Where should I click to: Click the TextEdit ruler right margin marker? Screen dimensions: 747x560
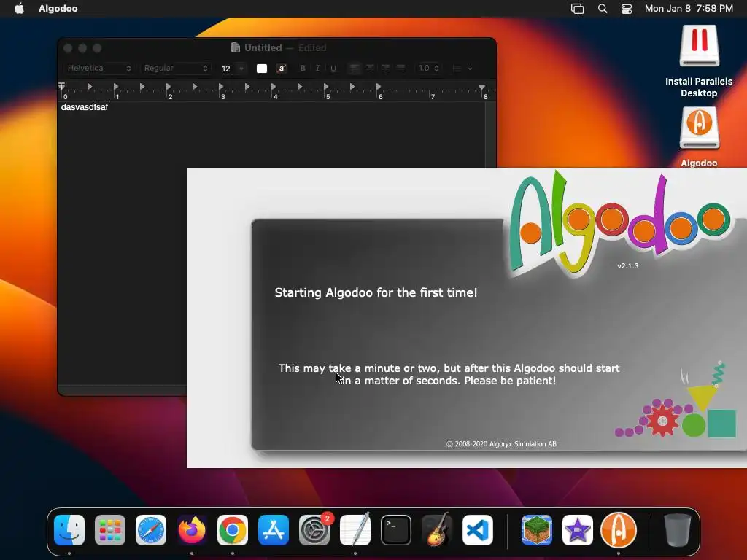pos(481,87)
